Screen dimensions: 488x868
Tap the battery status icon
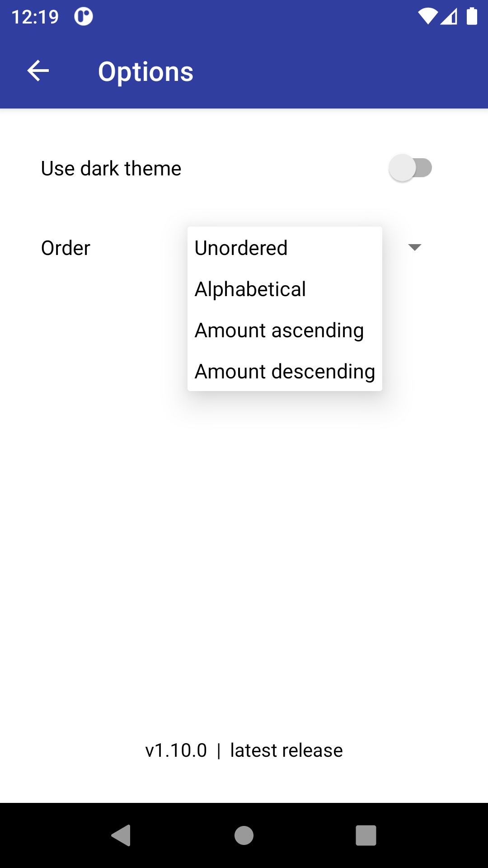pos(472,17)
